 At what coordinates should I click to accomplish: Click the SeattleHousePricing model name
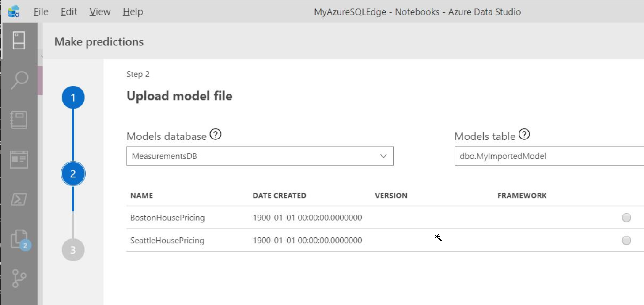[167, 241]
